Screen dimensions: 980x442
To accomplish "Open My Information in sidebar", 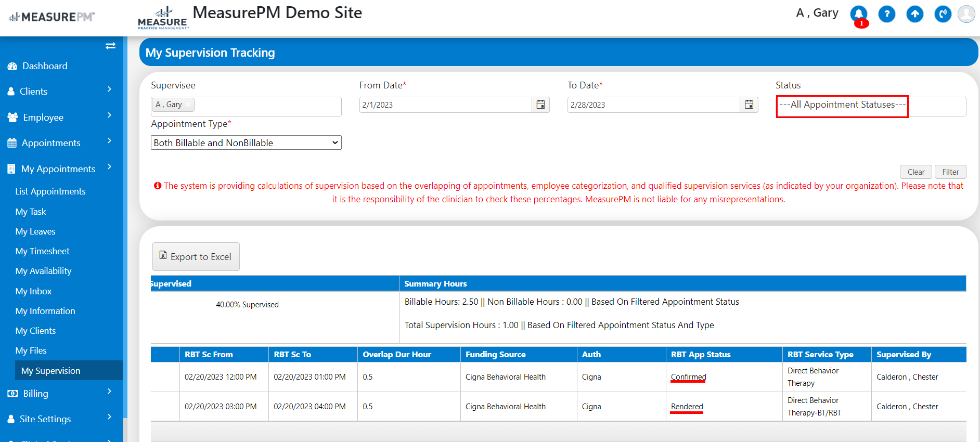I will pyautogui.click(x=45, y=311).
